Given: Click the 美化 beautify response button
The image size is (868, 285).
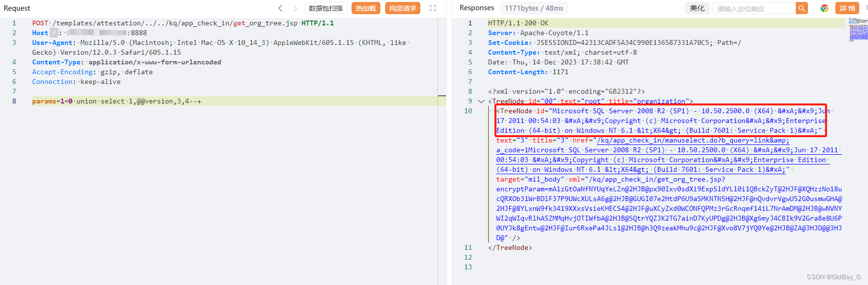Looking at the screenshot, I should (x=697, y=8).
